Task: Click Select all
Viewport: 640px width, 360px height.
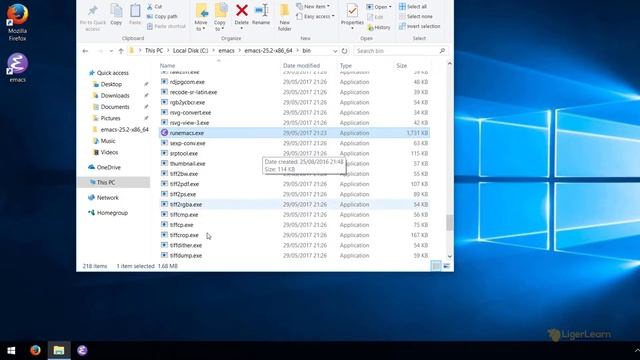Action: (x=413, y=7)
